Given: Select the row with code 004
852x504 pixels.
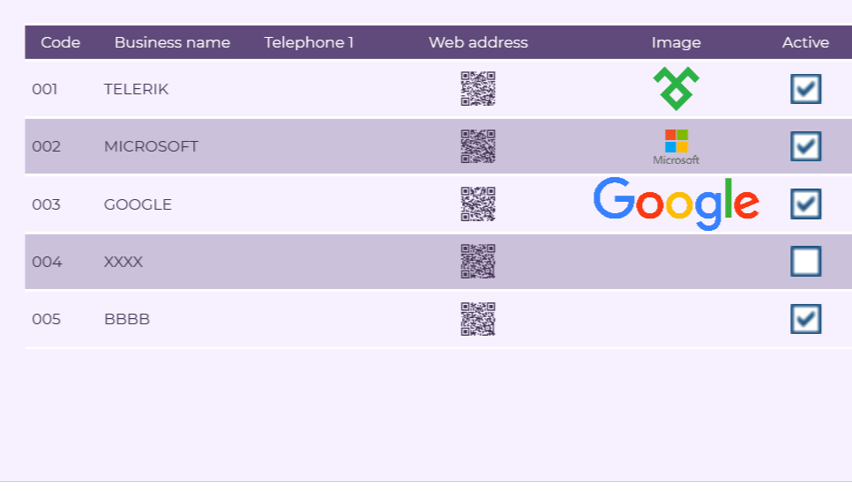Looking at the screenshot, I should pyautogui.click(x=47, y=262).
